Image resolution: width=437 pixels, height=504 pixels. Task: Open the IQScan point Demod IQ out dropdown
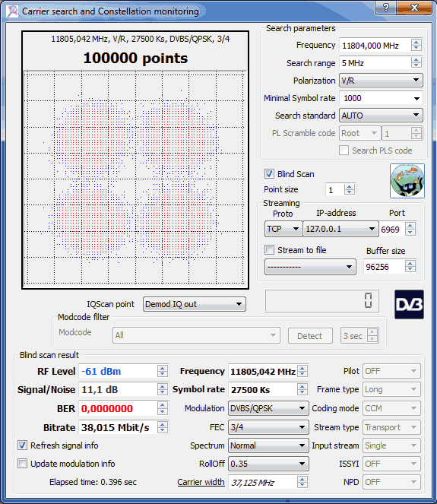pos(194,304)
